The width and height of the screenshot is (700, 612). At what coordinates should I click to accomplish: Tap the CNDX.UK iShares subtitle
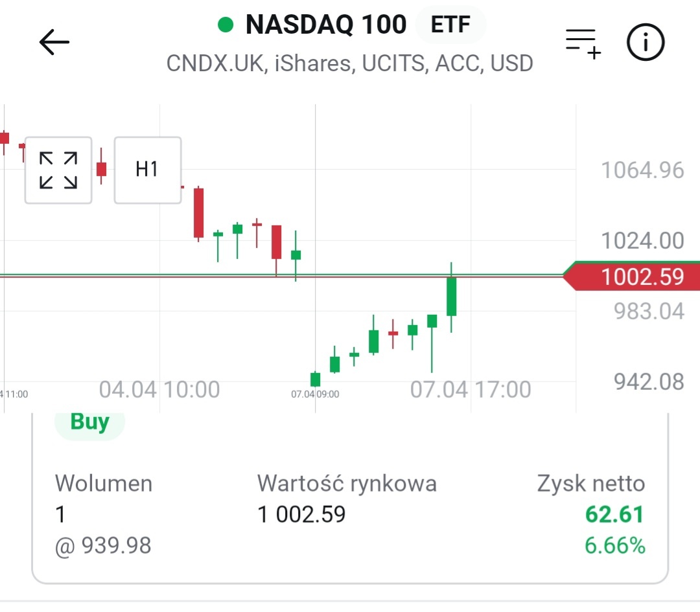tap(349, 63)
